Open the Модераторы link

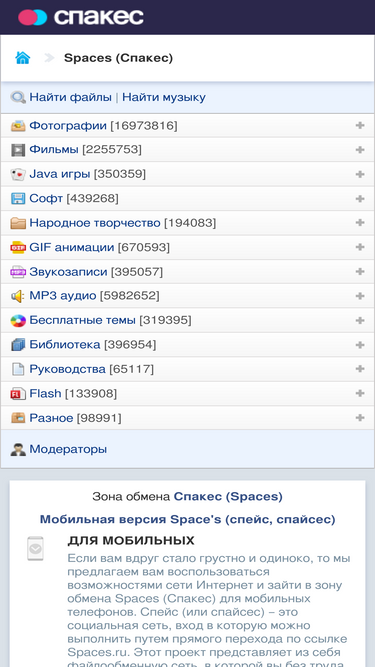pos(68,450)
